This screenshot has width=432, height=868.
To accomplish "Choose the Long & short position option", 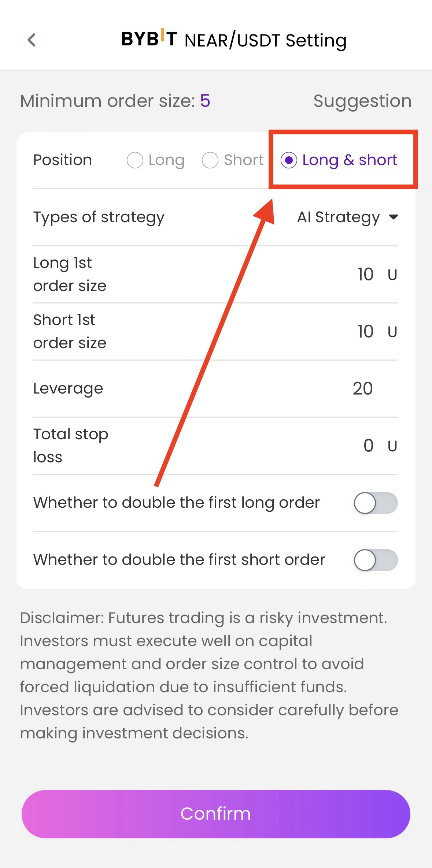I will click(289, 160).
